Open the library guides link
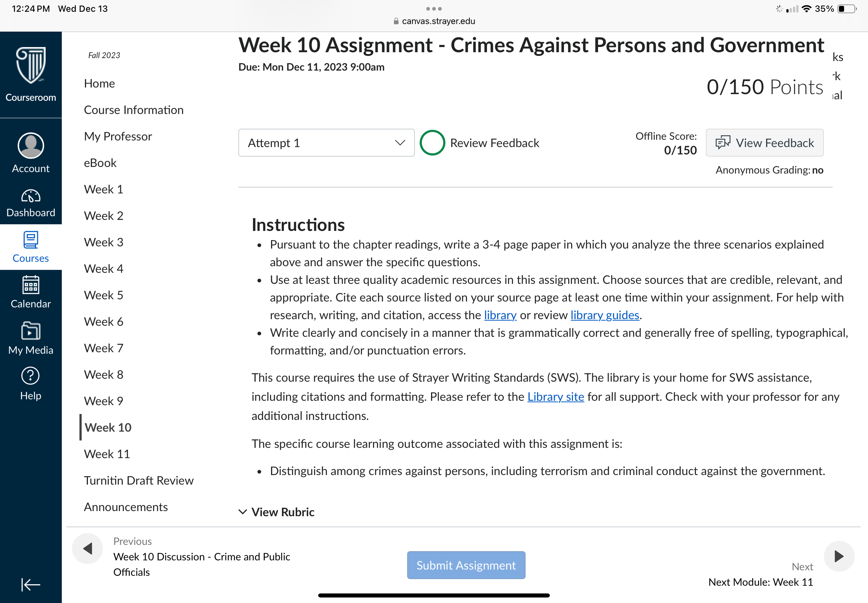This screenshot has height=603, width=868. pyautogui.click(x=605, y=315)
